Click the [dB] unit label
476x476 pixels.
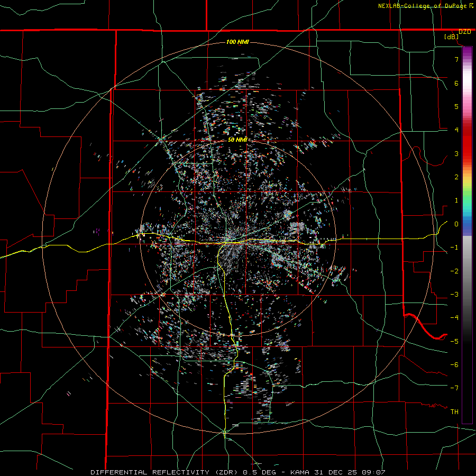click(x=451, y=36)
